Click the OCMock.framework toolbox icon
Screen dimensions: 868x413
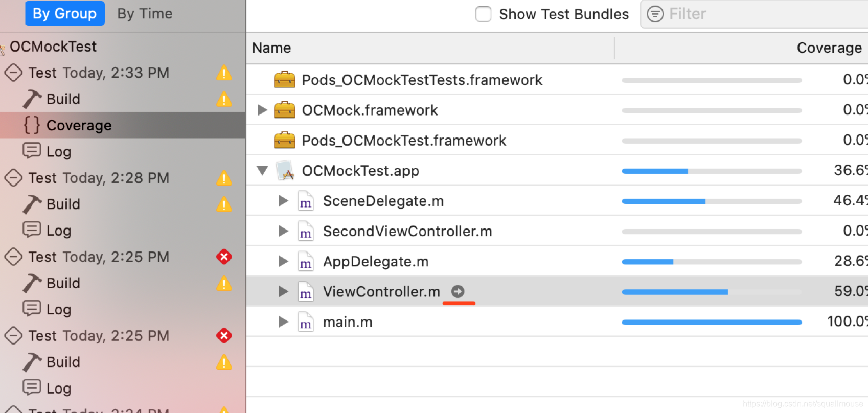click(x=285, y=110)
